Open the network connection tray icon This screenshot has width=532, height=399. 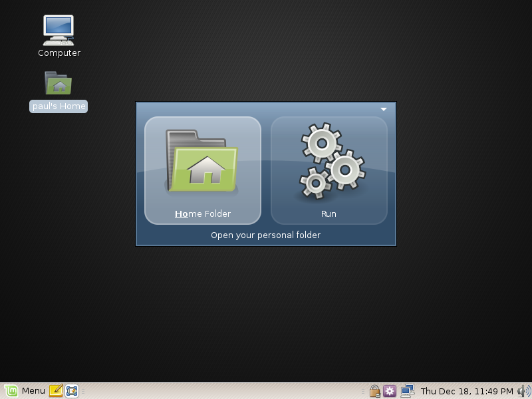point(407,391)
